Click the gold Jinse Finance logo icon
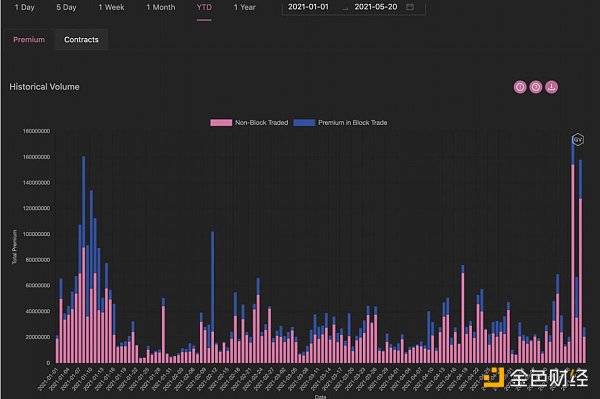 click(x=494, y=377)
